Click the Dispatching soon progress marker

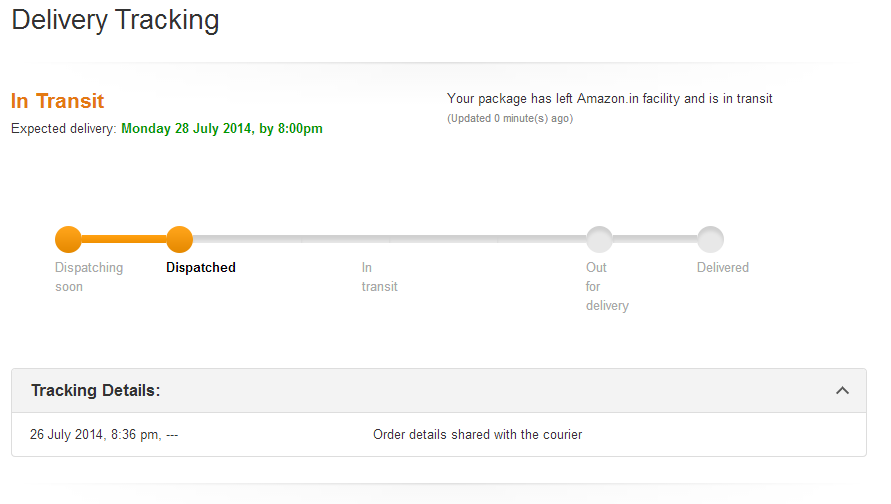tap(68, 240)
